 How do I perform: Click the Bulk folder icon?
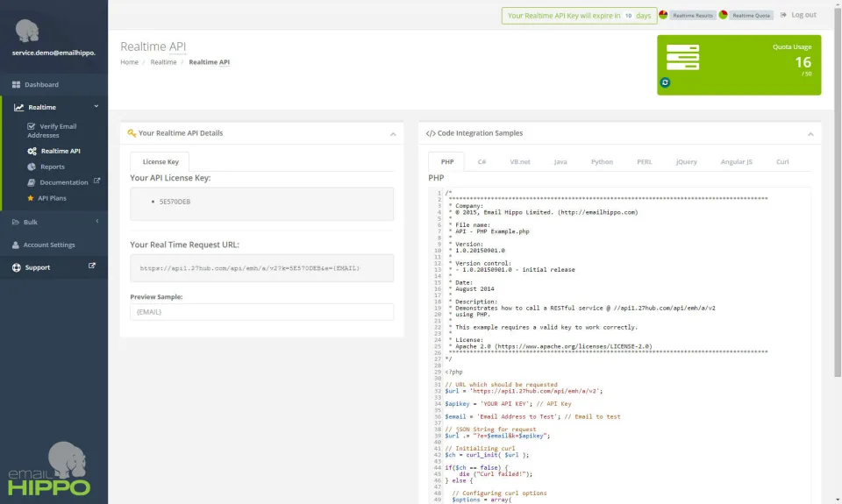pos(16,223)
